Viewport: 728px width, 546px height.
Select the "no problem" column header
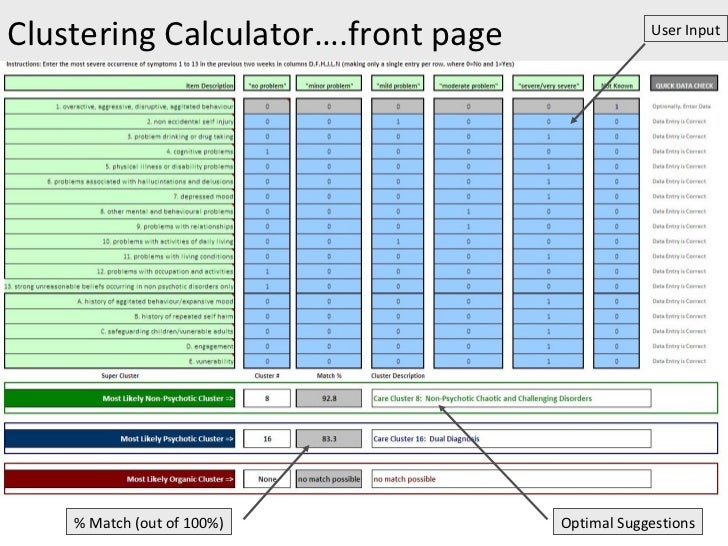pos(267,83)
